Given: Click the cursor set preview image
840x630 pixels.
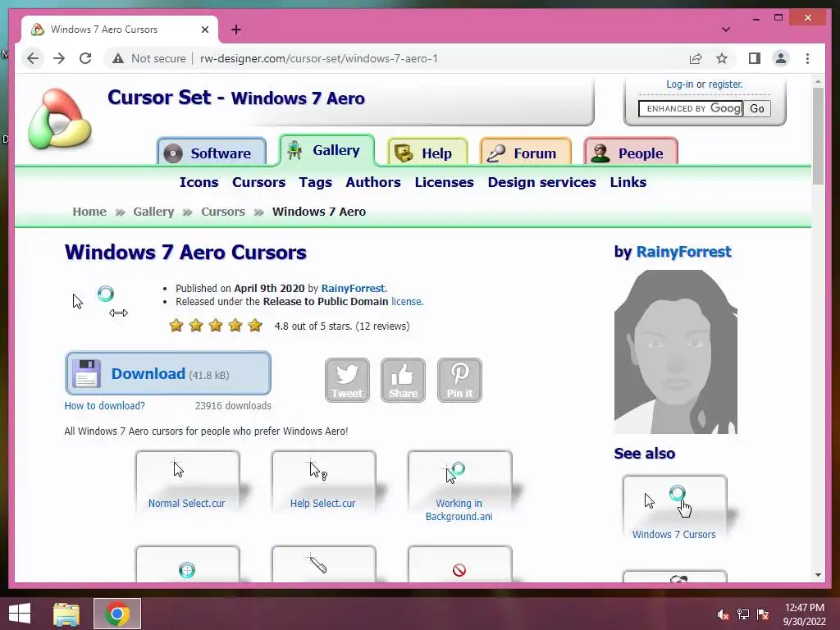Looking at the screenshot, I should [100, 303].
